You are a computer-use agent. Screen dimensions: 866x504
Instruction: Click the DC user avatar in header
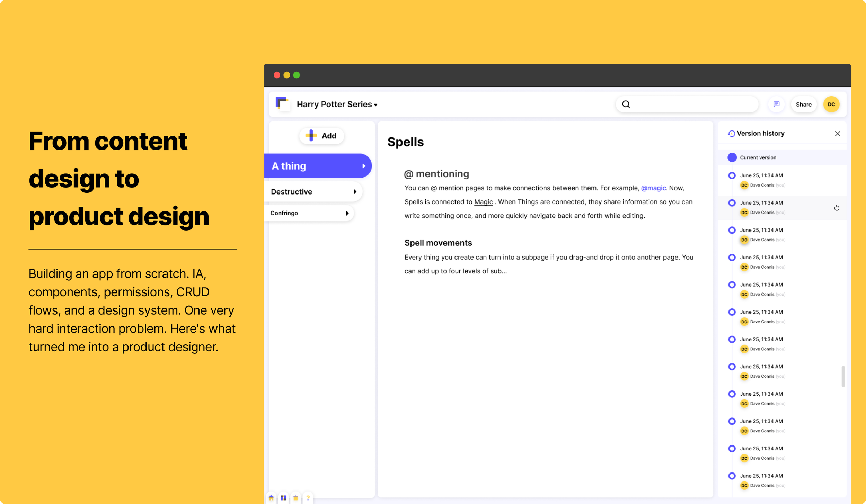tap(831, 104)
